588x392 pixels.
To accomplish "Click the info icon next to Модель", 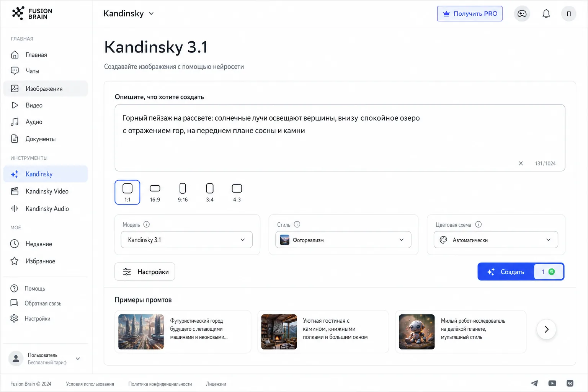I will click(146, 224).
